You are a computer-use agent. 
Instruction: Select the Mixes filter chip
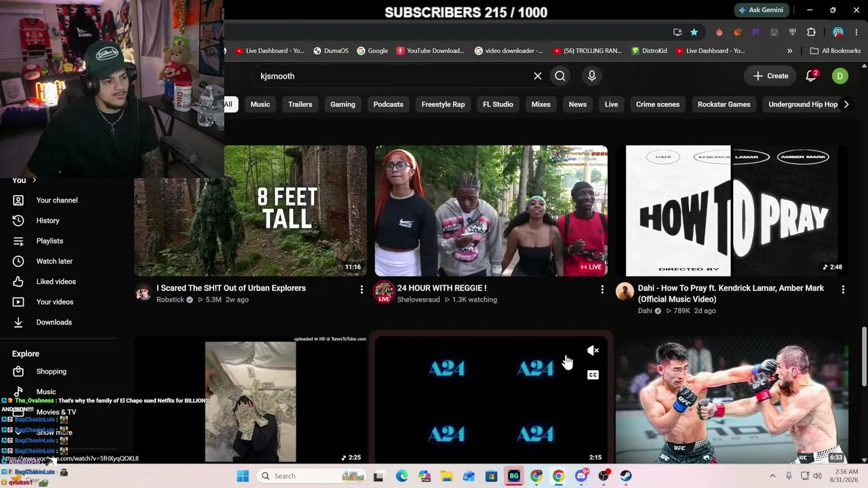coord(541,104)
